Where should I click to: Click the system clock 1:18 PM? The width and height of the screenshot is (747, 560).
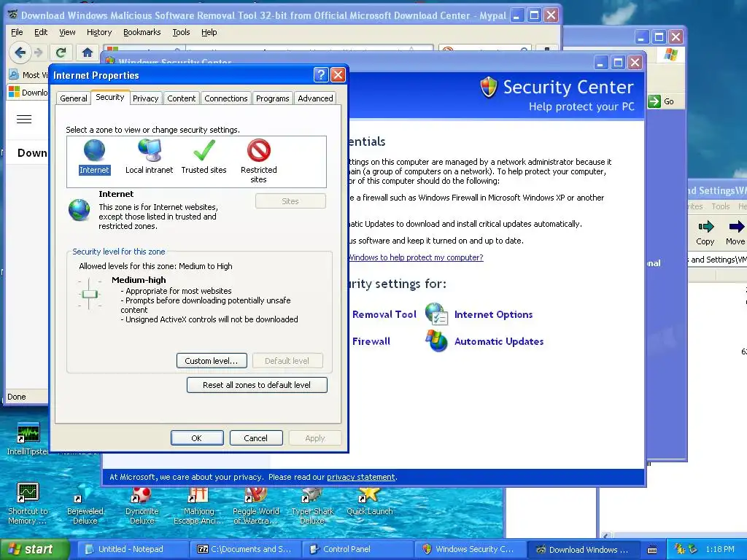pyautogui.click(x=720, y=550)
